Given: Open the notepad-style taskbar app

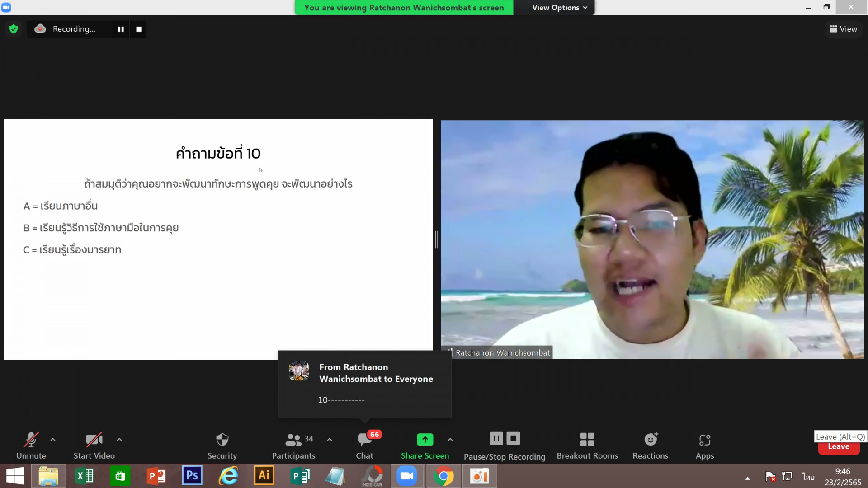Looking at the screenshot, I should [x=335, y=476].
